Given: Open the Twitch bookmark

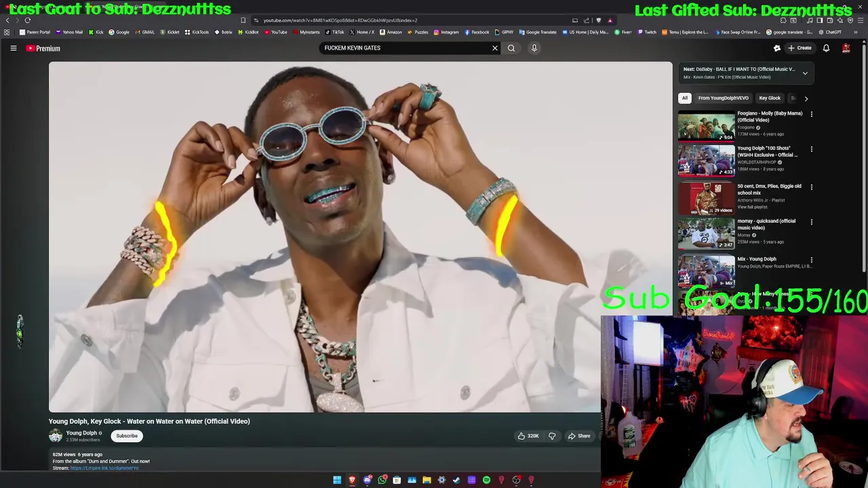Looking at the screenshot, I should point(646,32).
